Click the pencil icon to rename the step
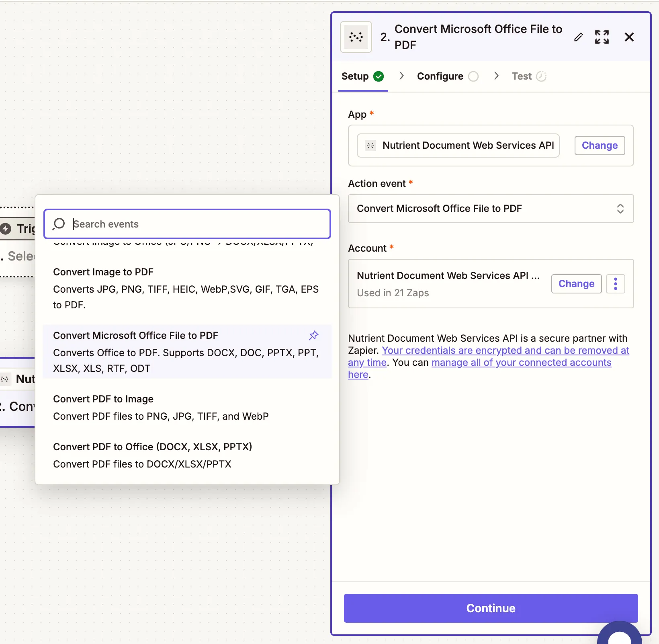This screenshot has width=659, height=644. (x=579, y=37)
